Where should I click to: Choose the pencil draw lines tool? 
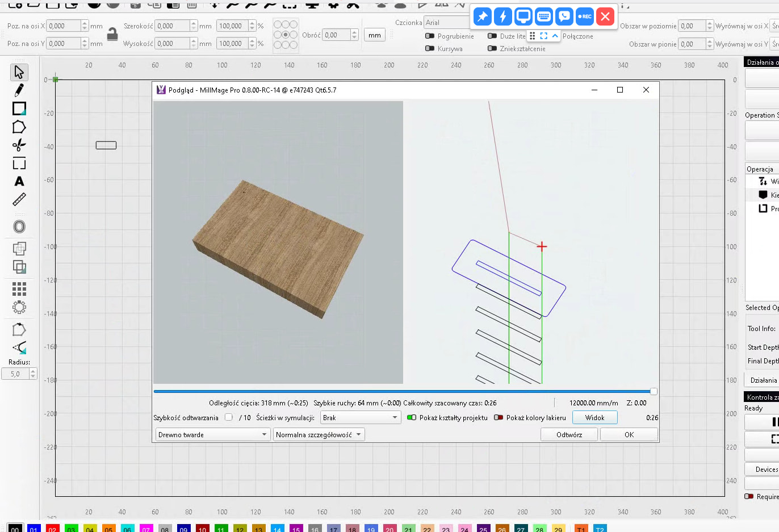19,90
